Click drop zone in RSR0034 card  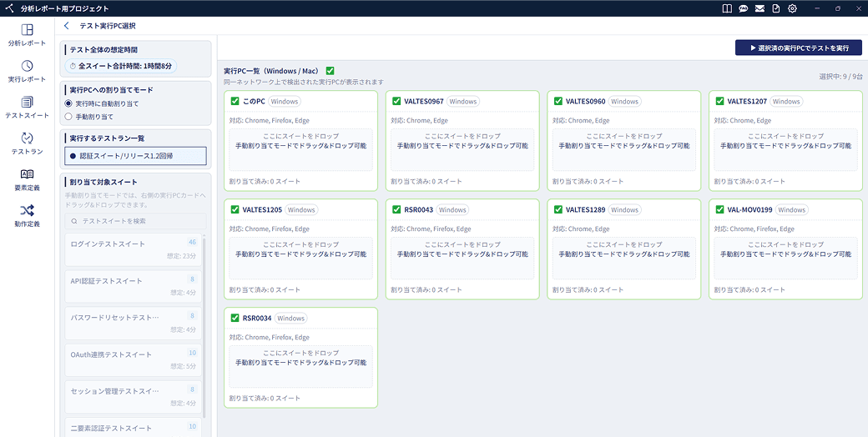[x=300, y=367]
